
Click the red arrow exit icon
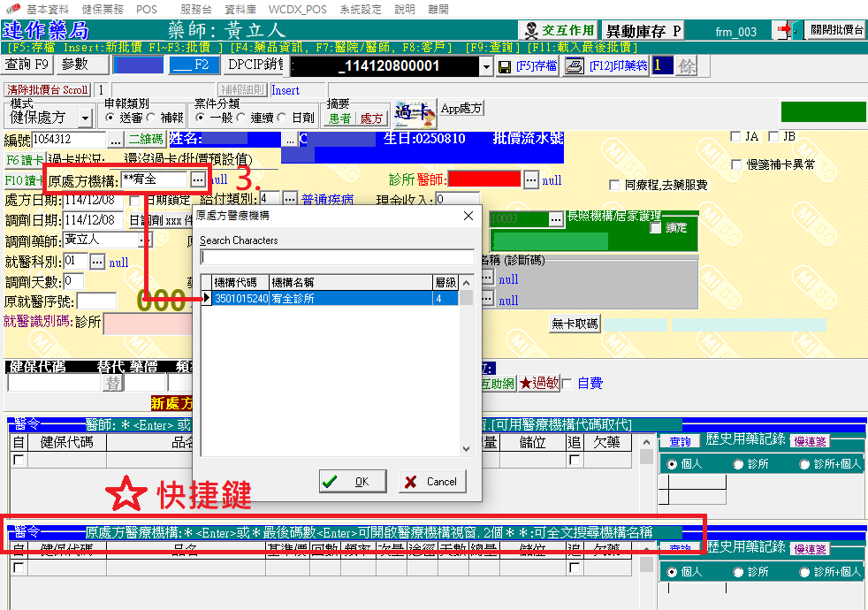point(783,31)
